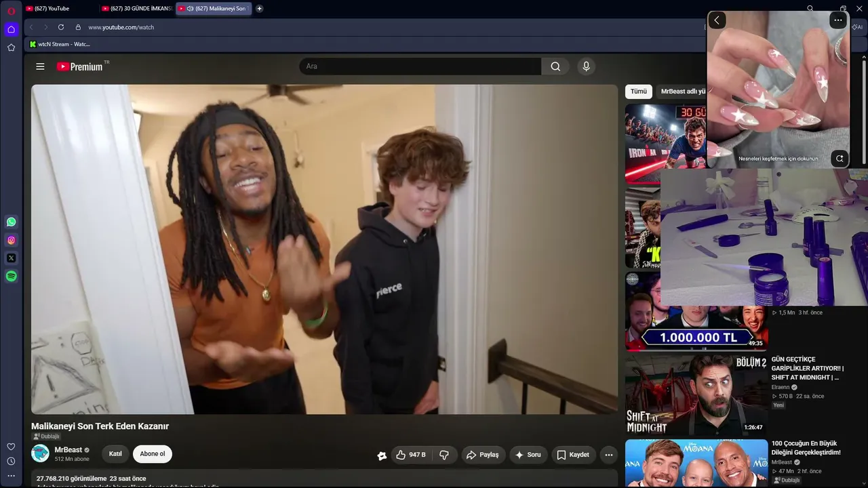Open the video's more actions menu

(x=609, y=455)
